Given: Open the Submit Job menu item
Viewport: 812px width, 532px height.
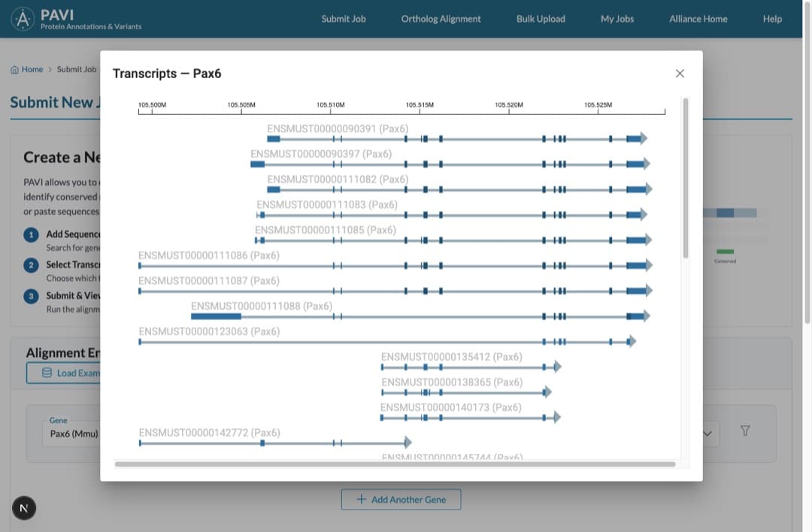Looking at the screenshot, I should click(x=344, y=19).
